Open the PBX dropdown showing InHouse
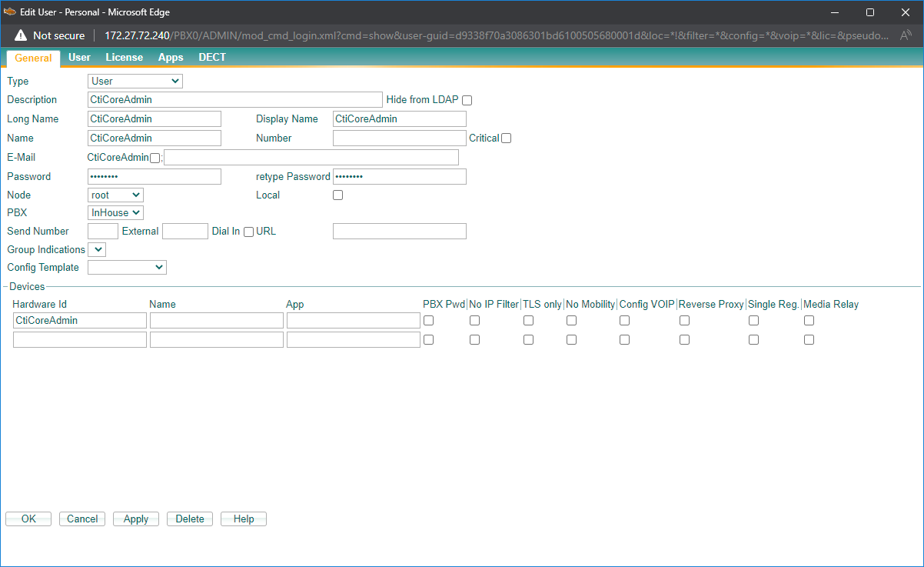 [115, 212]
